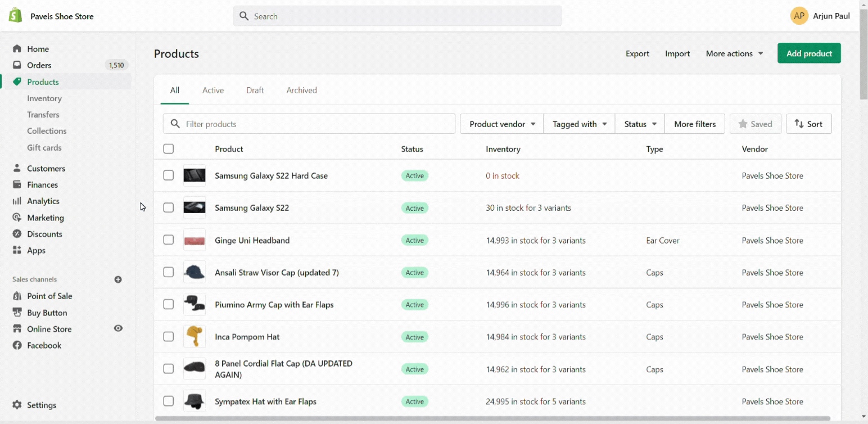Open Discounts in the sidebar

coord(44,234)
